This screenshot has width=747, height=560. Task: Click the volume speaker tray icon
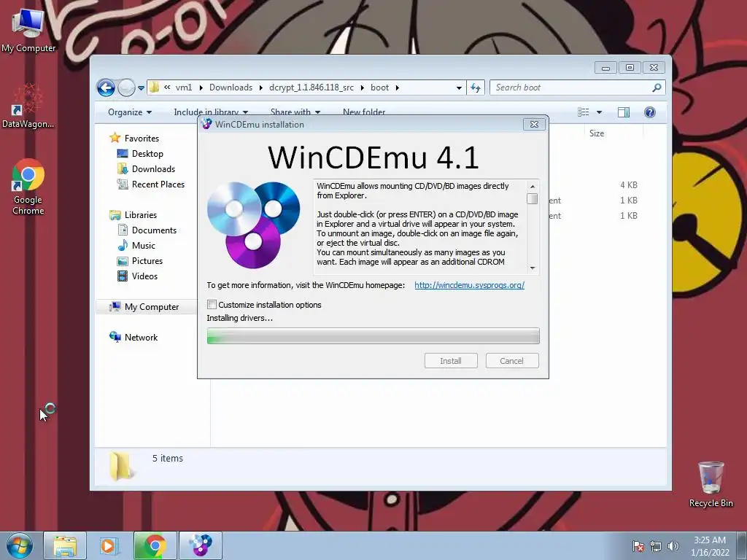tap(673, 546)
